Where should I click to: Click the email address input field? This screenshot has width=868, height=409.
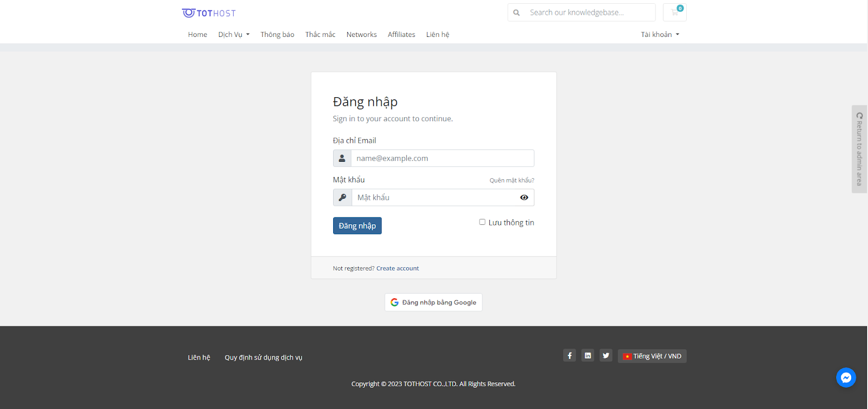[442, 159]
